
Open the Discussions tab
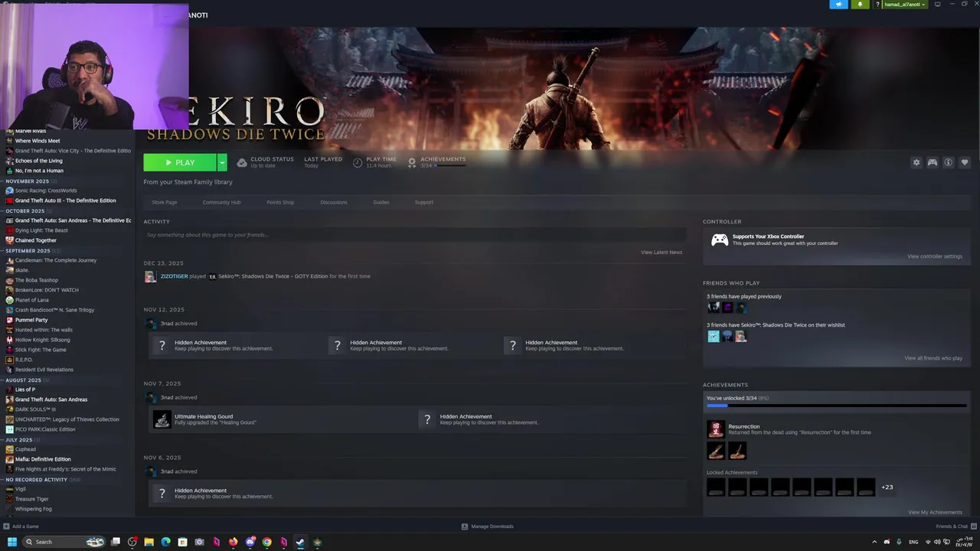click(334, 202)
